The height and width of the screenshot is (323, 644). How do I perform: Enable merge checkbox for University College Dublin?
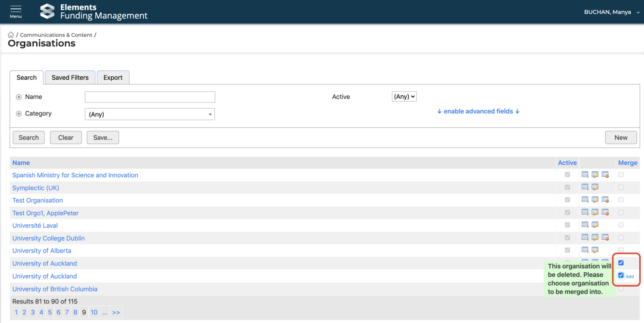point(621,238)
